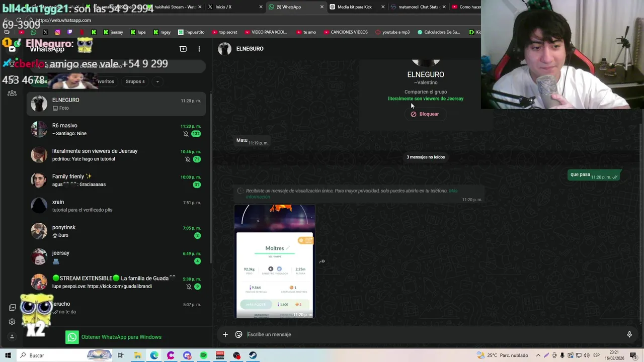
Task: Open the Twitch bookmark icon
Action: 69,32
